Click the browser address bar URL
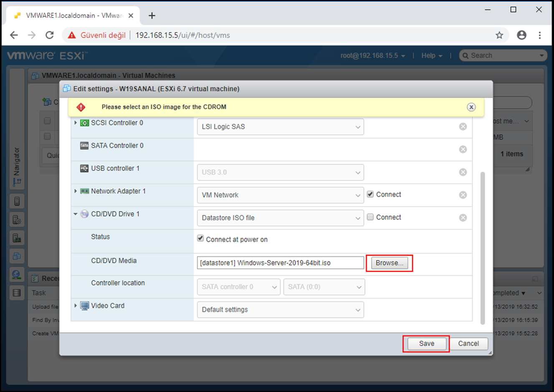 [x=183, y=35]
